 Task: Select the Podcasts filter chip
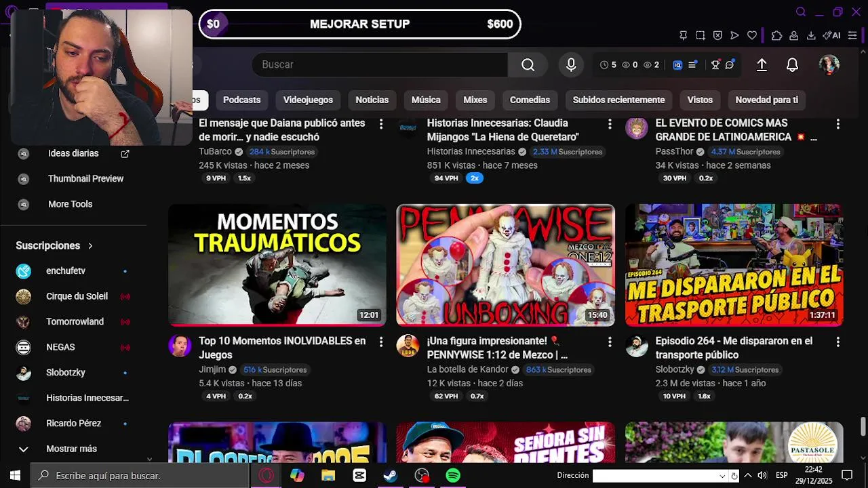(x=241, y=100)
